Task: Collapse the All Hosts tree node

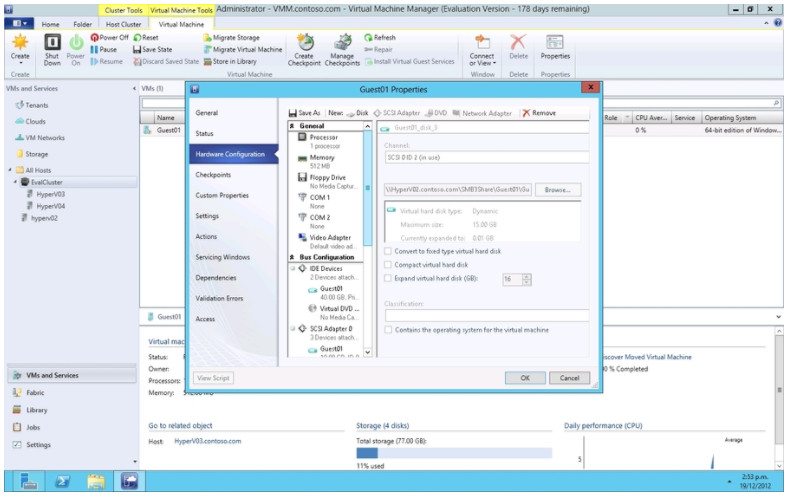Action: click(10, 170)
